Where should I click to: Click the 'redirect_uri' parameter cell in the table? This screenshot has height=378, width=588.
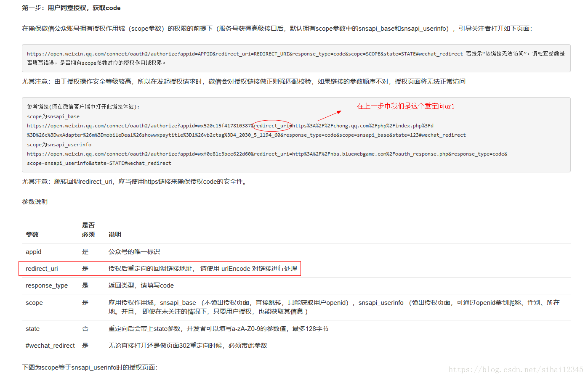tap(42, 269)
